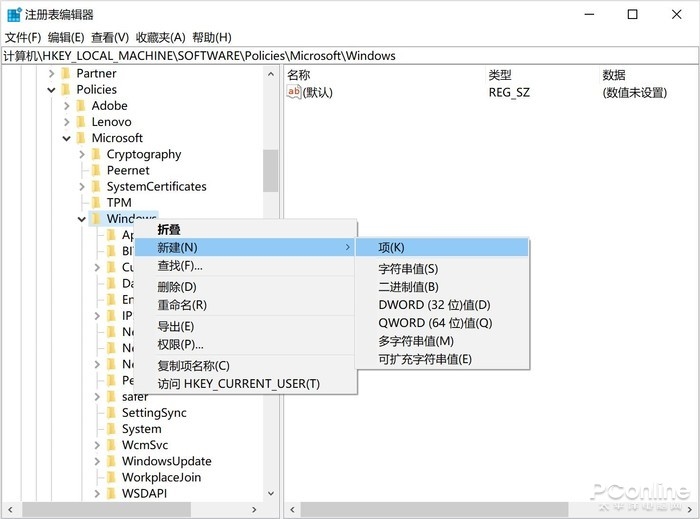
Task: Click the System folder icon
Action: (112, 429)
